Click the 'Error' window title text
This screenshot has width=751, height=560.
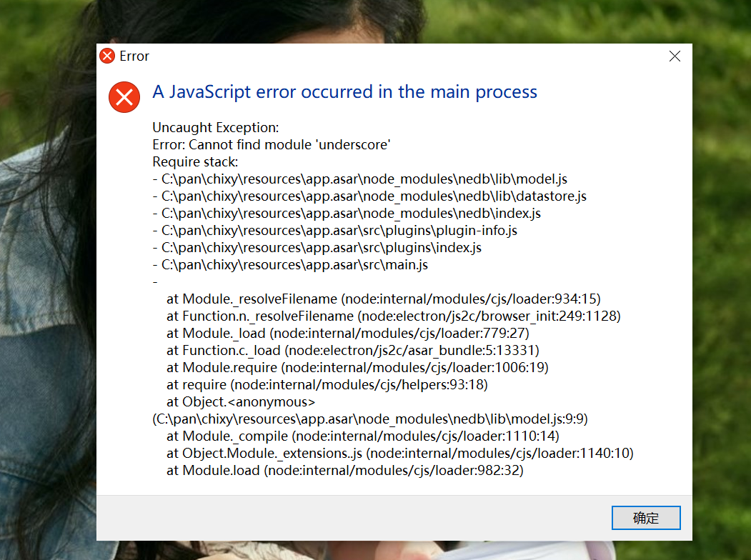click(134, 56)
